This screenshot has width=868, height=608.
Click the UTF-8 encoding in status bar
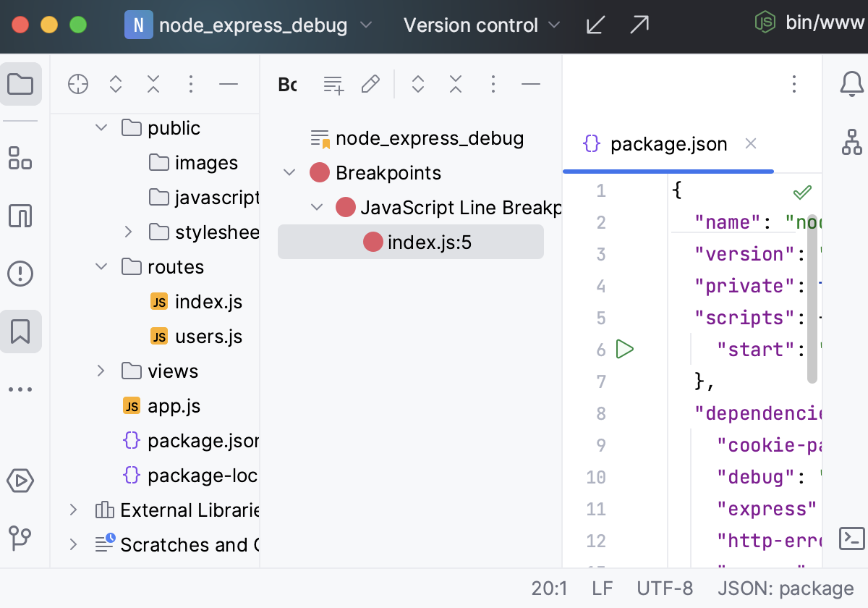pyautogui.click(x=665, y=588)
